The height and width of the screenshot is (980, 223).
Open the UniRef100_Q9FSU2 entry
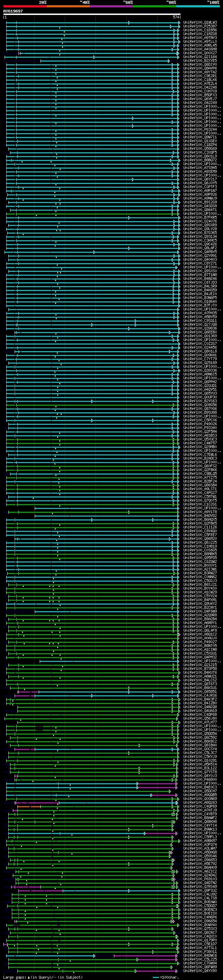click(200, 890)
